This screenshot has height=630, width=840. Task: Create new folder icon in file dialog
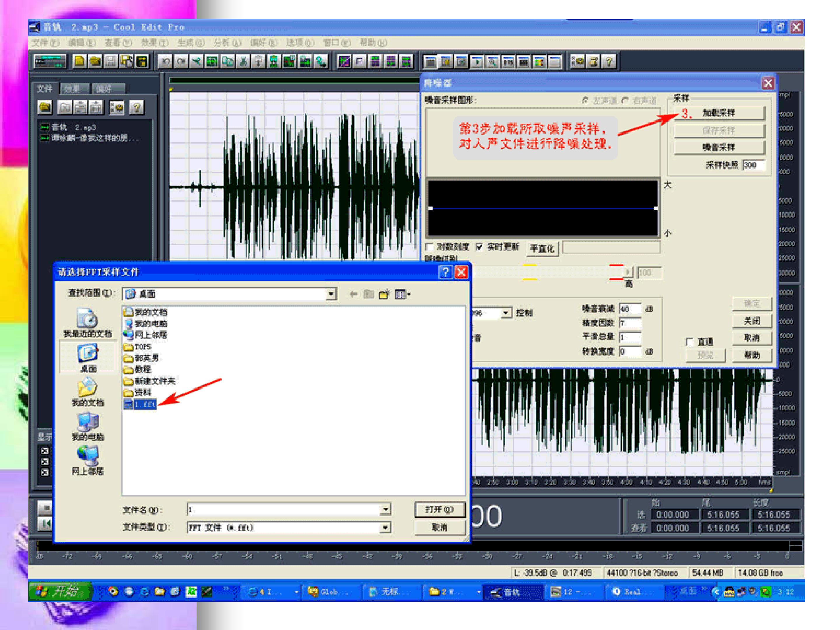(384, 294)
